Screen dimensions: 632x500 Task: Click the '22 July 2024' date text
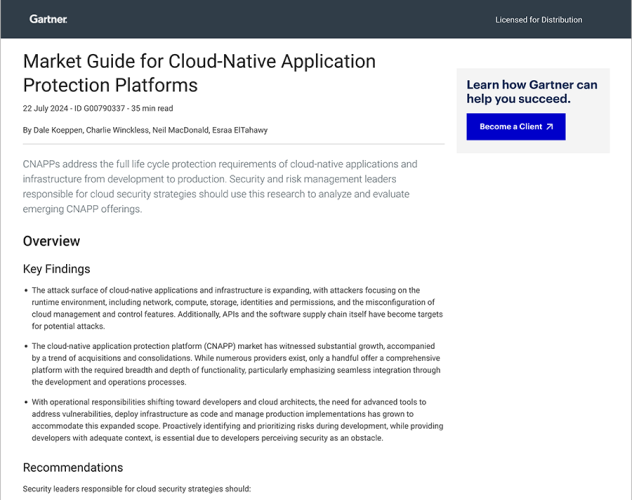tap(46, 108)
